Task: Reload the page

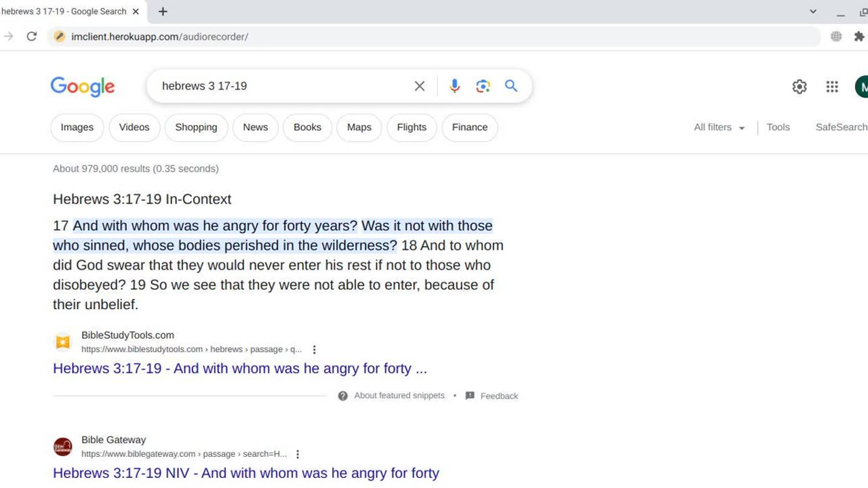Action: point(31,37)
